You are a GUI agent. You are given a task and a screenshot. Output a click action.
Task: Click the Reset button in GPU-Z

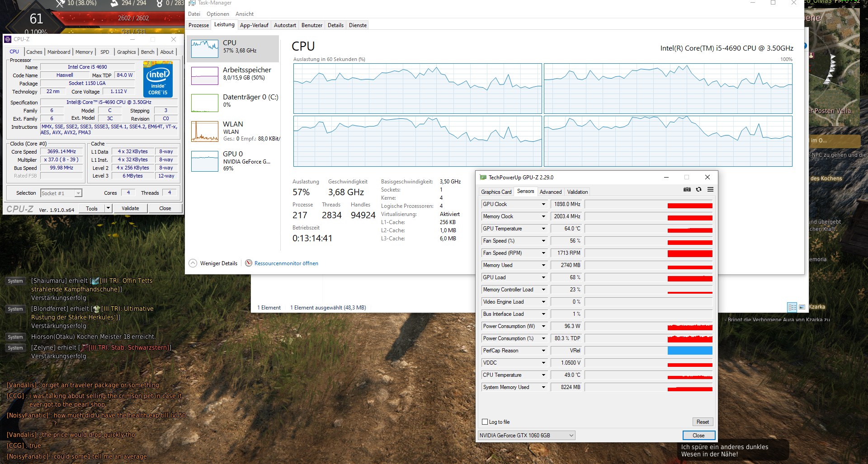coord(703,422)
